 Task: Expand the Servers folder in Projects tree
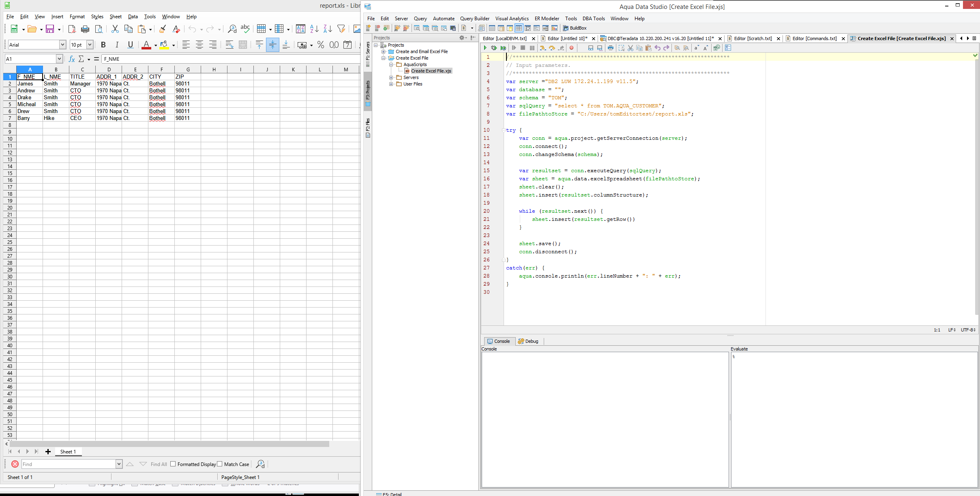(x=391, y=77)
